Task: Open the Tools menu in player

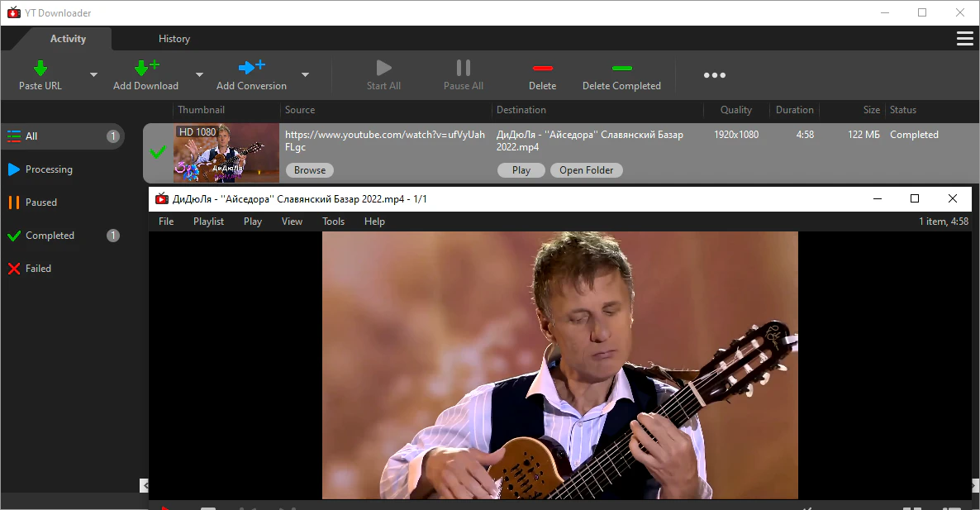Action: pyautogui.click(x=333, y=222)
